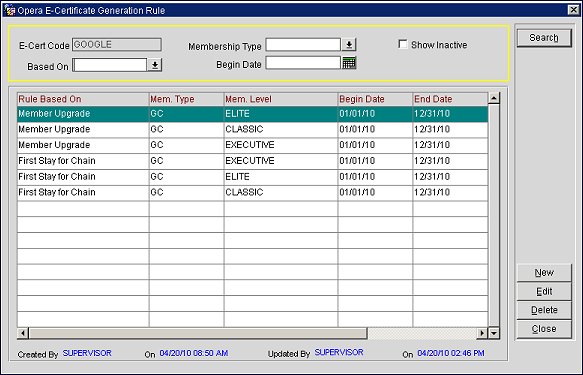Select the First Stay for Chain ELITE row
The image size is (583, 375).
(252, 177)
